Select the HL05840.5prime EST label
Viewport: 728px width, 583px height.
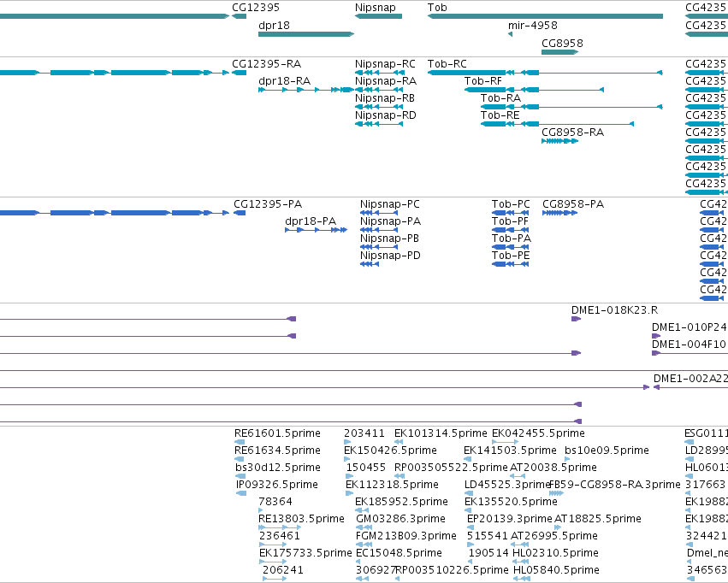556,570
